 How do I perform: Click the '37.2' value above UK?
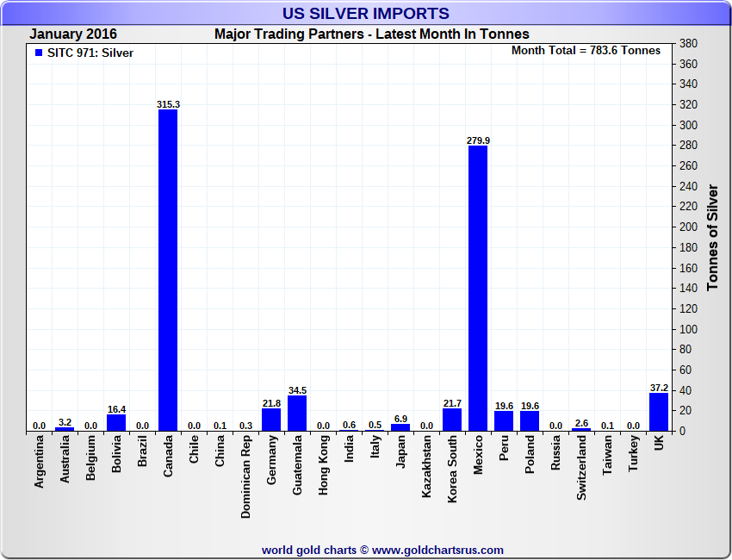pos(659,388)
